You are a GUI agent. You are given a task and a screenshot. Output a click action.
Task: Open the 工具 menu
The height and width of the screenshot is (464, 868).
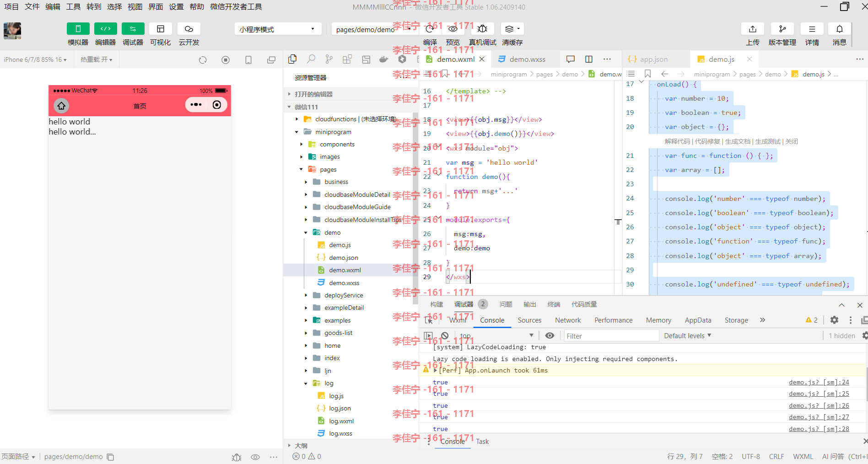73,6
